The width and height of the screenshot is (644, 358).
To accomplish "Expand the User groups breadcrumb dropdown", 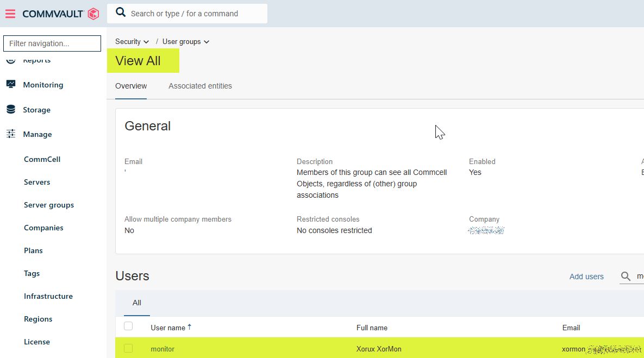I will (206, 42).
